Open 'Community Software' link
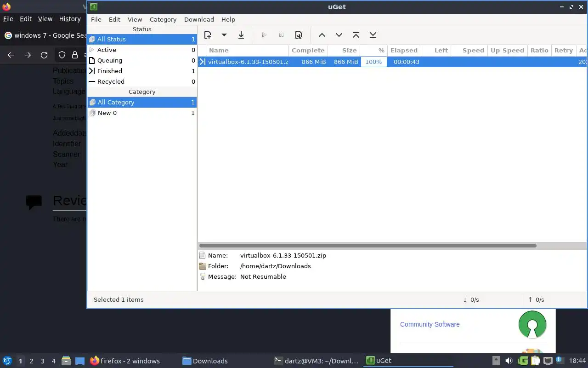 point(430,324)
